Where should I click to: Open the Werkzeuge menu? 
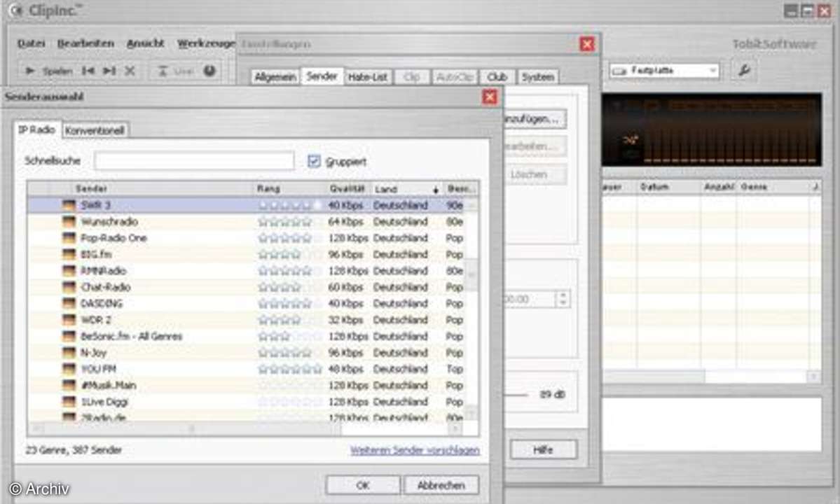(x=206, y=43)
